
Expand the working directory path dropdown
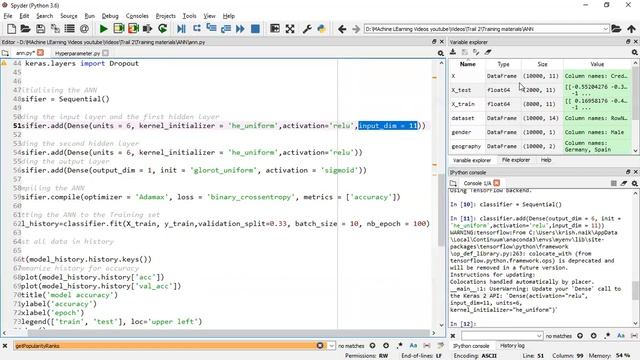pyautogui.click(x=605, y=29)
